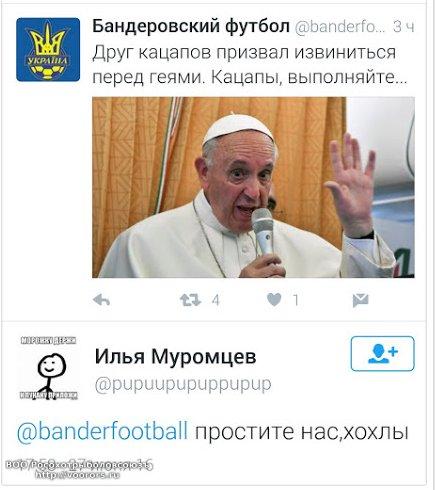
Task: Click the reply arrow icon under the tweet
Action: 101,300
